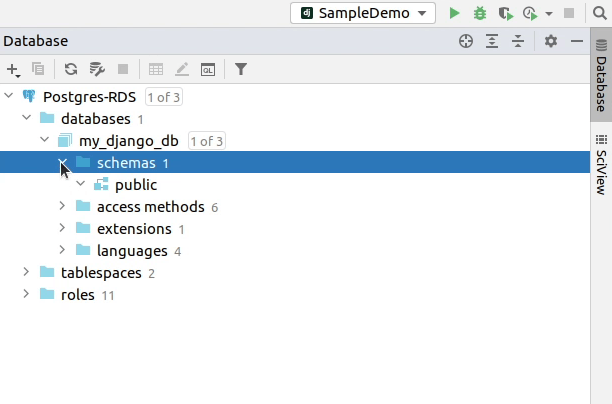
Task: Click the Refresh database icon
Action: (70, 69)
